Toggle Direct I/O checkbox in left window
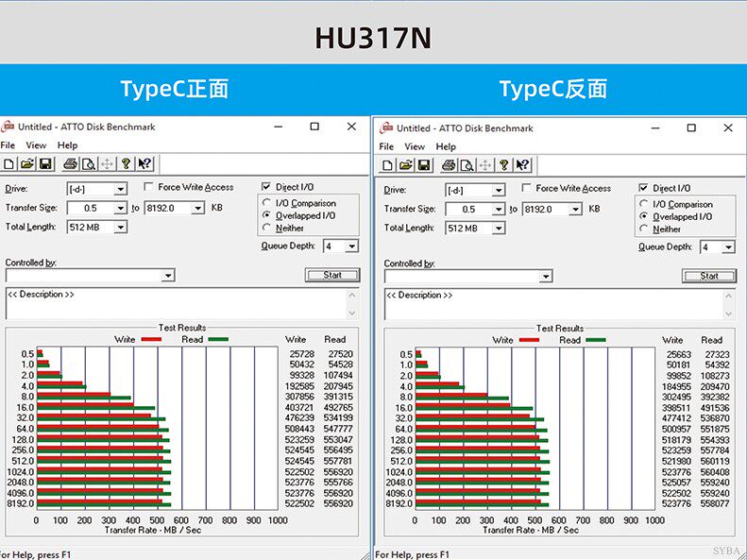The image size is (747, 560). (x=266, y=186)
